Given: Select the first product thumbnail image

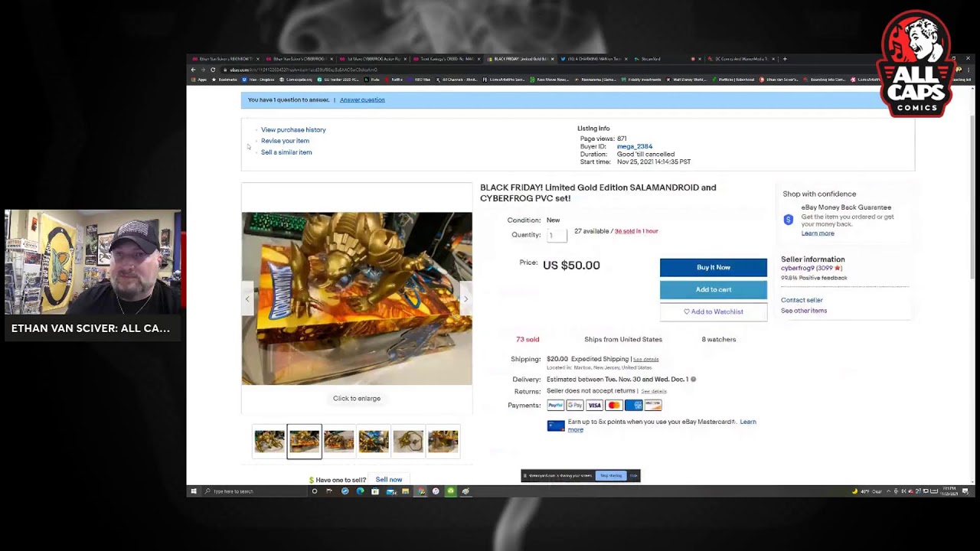Looking at the screenshot, I should tap(269, 441).
